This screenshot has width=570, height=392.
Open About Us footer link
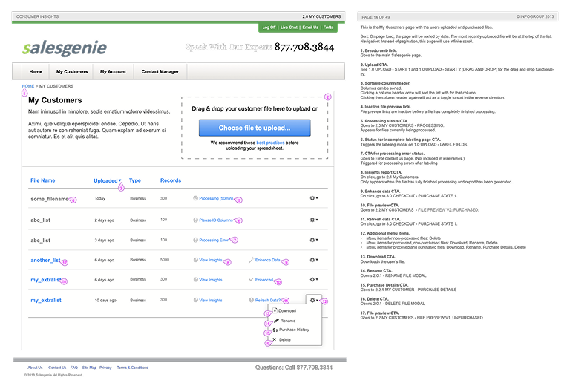(x=35, y=367)
